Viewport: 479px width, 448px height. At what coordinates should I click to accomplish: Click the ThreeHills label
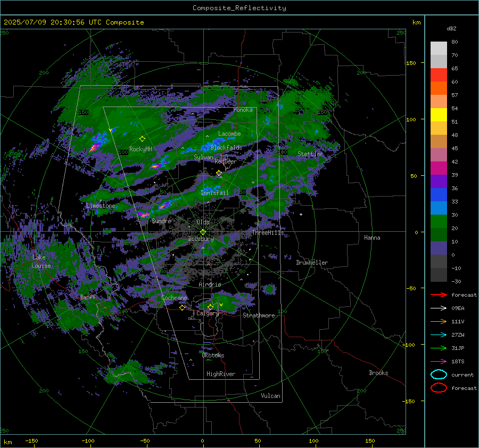(x=268, y=233)
